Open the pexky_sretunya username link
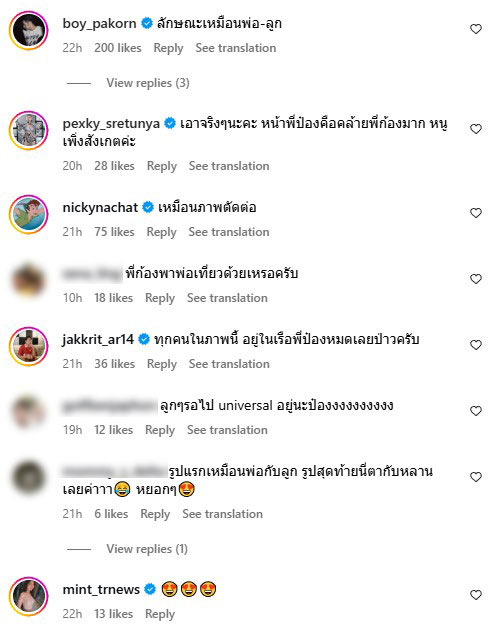The image size is (493, 625). (111, 124)
